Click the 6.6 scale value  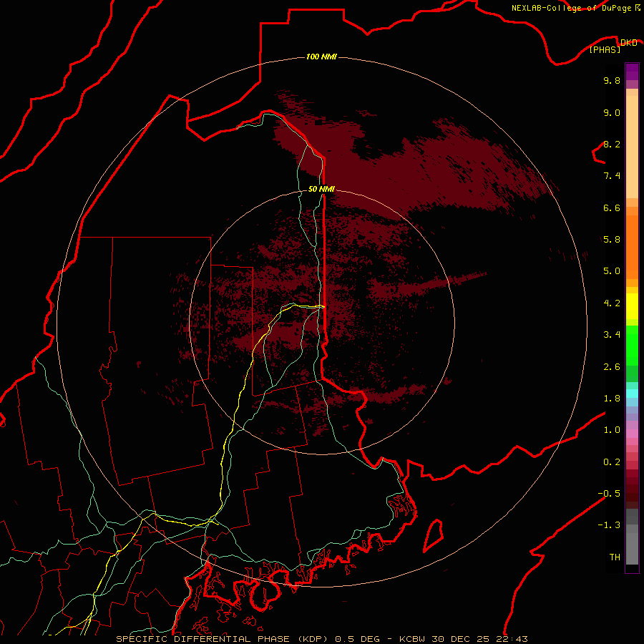tap(612, 208)
